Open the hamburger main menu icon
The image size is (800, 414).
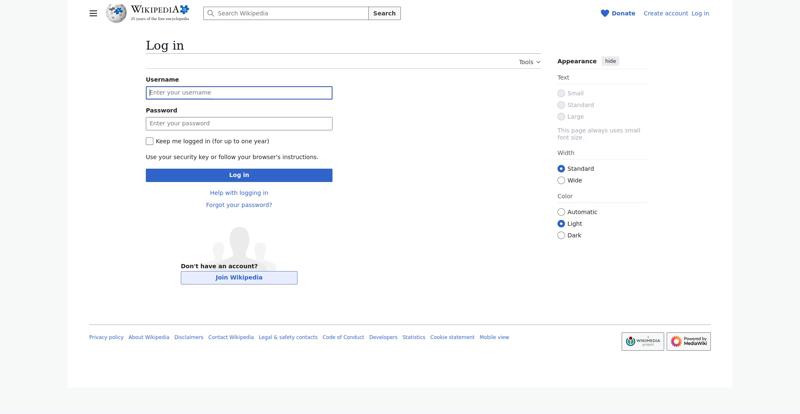tap(93, 13)
